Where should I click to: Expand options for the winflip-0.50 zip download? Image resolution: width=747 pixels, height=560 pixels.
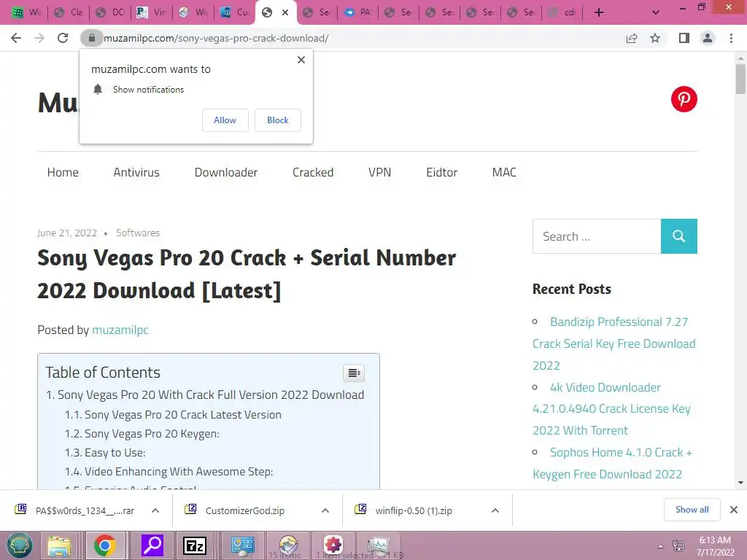pos(495,510)
